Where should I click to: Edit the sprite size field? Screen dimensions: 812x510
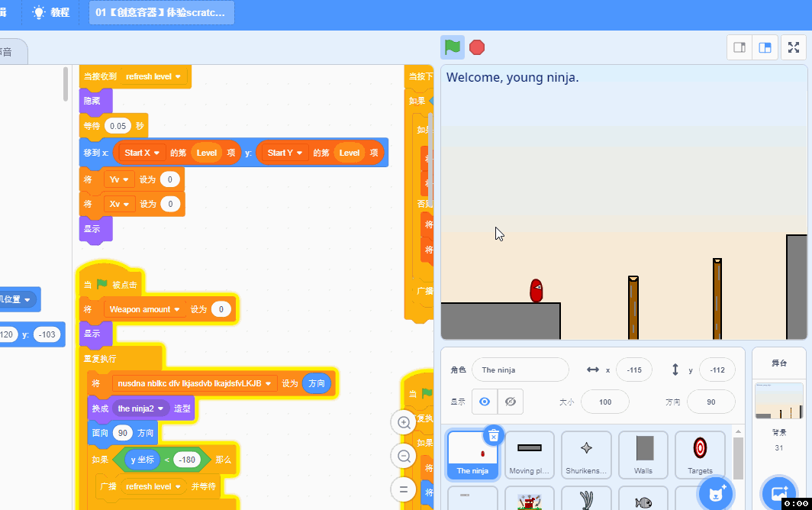click(605, 402)
